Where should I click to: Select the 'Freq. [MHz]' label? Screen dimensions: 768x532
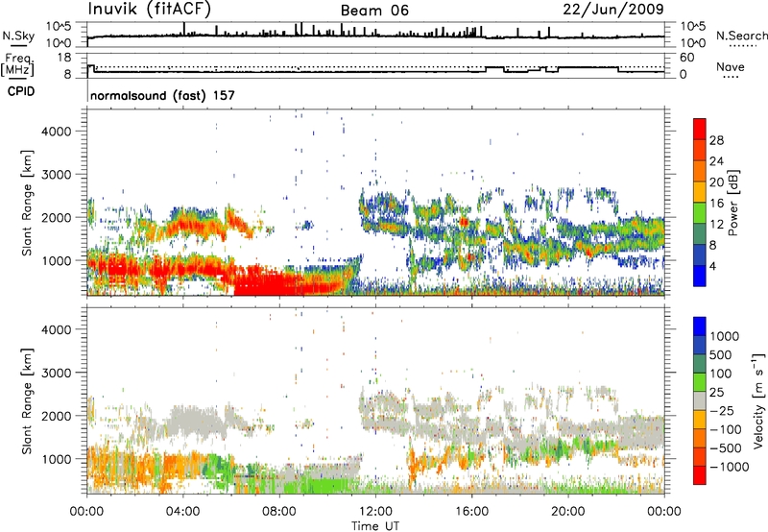click(17, 64)
